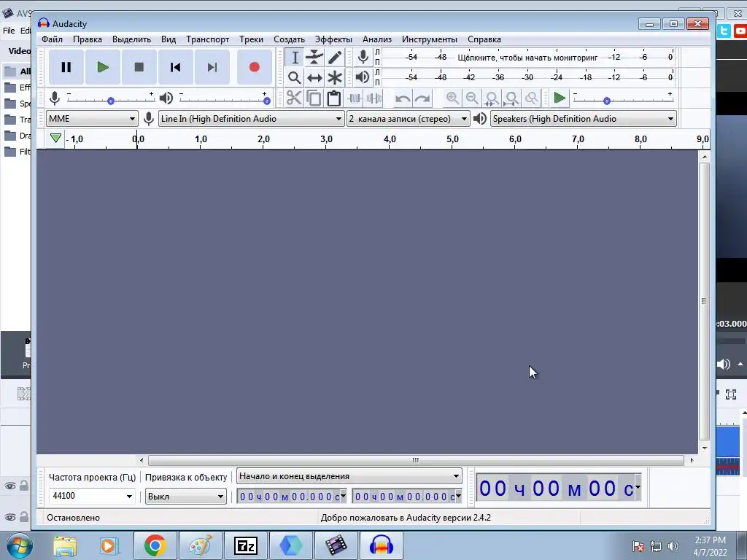Open the Файл menu
Image resolution: width=747 pixels, height=560 pixels.
click(52, 39)
